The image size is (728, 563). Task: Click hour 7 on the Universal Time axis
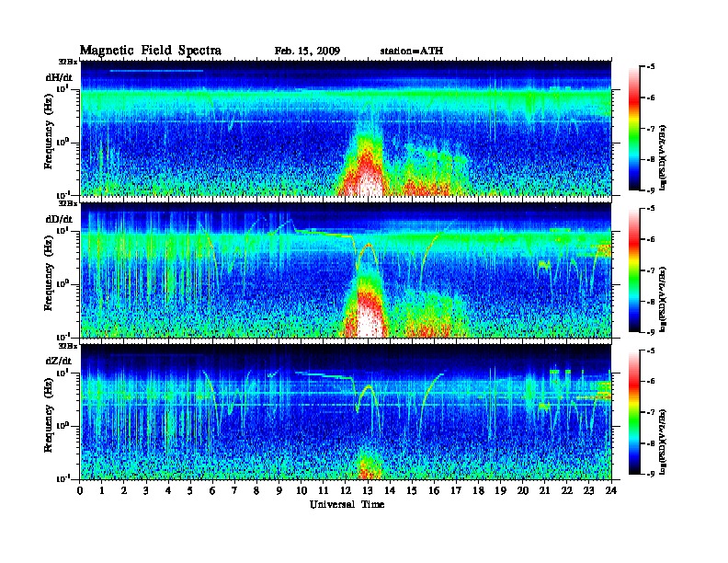(x=234, y=491)
